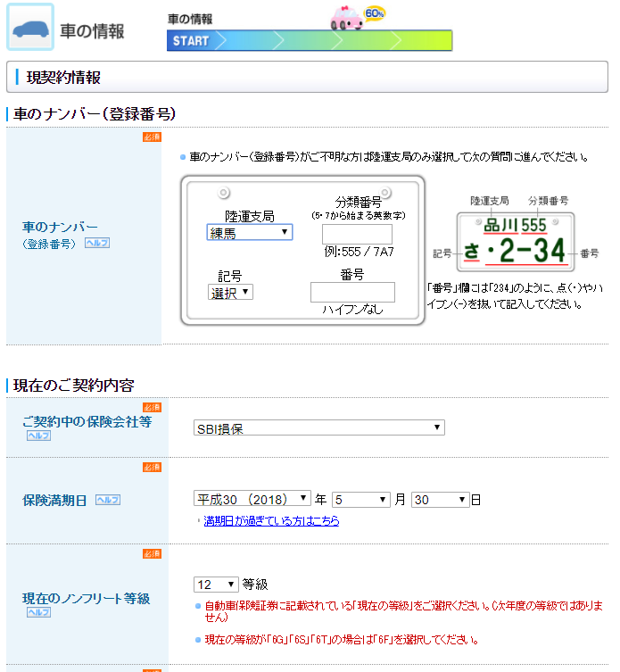Open the 陸運支局 dropdown showing 練馬
This screenshot has width=620, height=672.
click(x=249, y=232)
